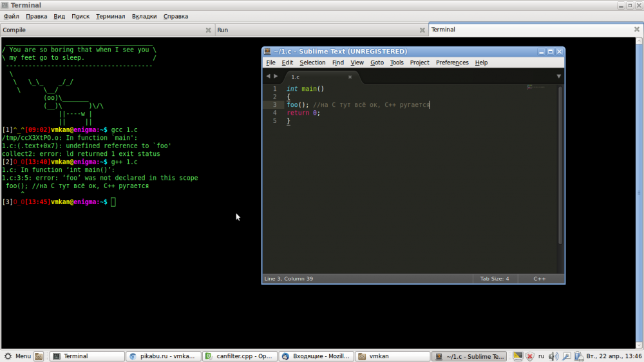Image resolution: width=644 pixels, height=362 pixels.
Task: Open terminal's Вкладки menu
Action: (x=144, y=16)
